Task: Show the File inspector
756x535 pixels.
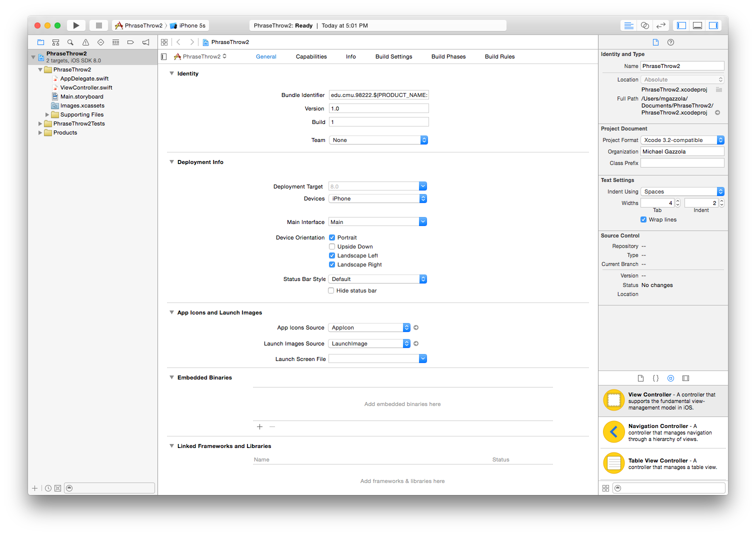Action: [655, 42]
